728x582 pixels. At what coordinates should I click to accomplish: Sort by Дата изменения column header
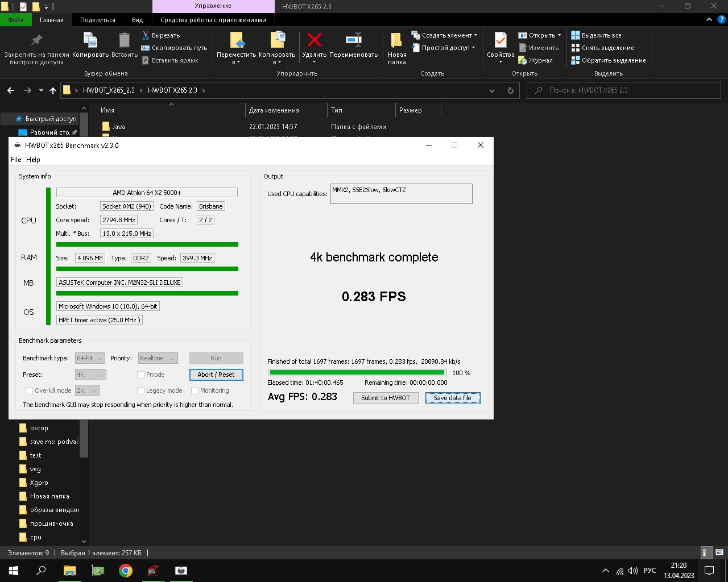pyautogui.click(x=287, y=110)
